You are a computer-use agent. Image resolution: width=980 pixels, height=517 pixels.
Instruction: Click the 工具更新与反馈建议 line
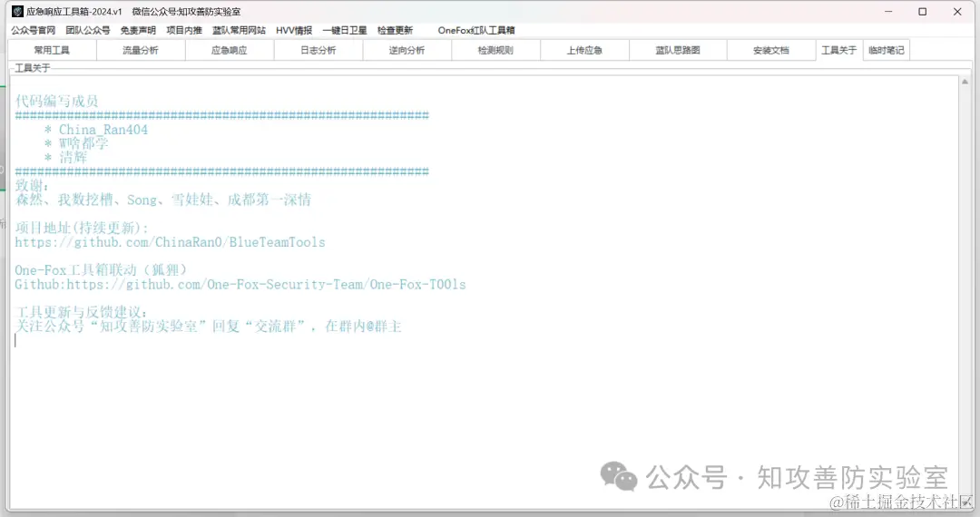click(82, 312)
